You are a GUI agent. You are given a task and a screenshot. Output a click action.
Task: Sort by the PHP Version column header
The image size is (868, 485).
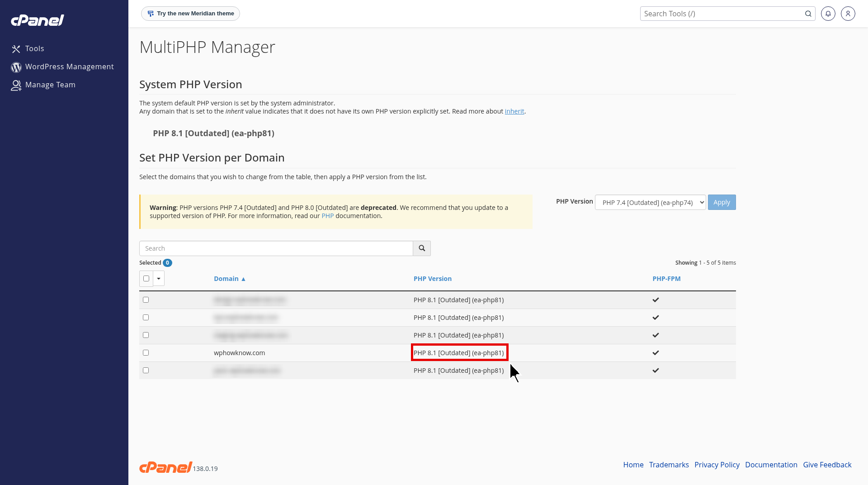pyautogui.click(x=432, y=279)
